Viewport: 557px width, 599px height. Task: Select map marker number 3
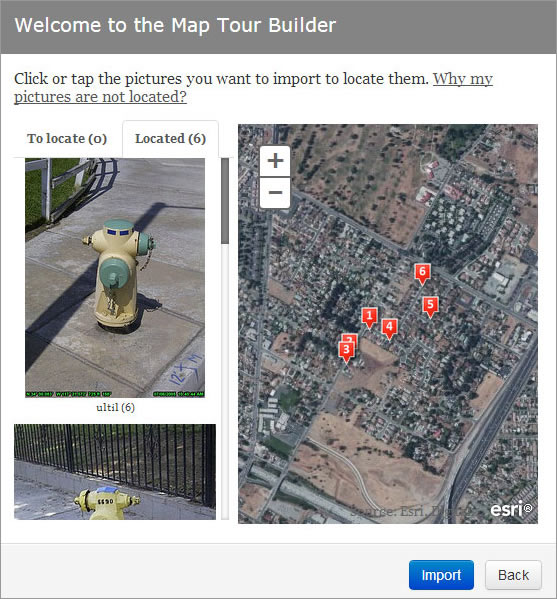point(346,352)
